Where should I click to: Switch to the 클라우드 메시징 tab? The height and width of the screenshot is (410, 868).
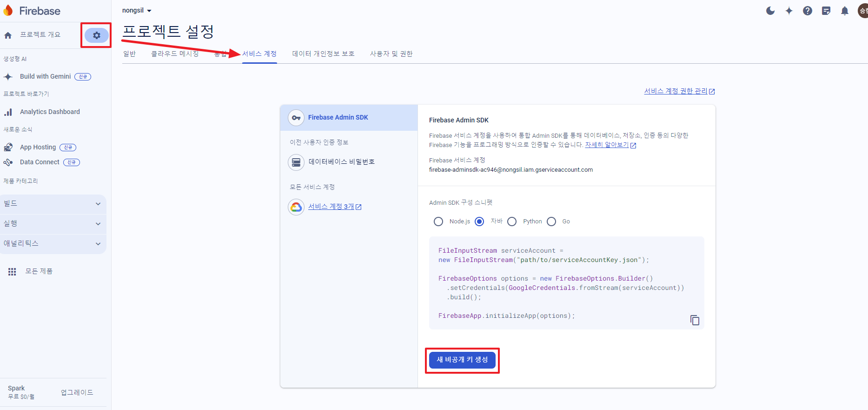click(175, 54)
